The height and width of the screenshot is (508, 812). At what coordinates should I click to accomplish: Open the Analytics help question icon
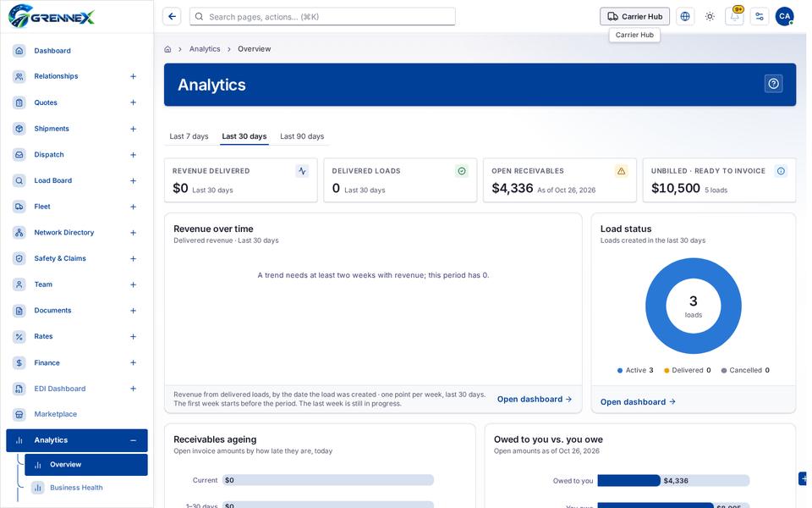click(774, 84)
